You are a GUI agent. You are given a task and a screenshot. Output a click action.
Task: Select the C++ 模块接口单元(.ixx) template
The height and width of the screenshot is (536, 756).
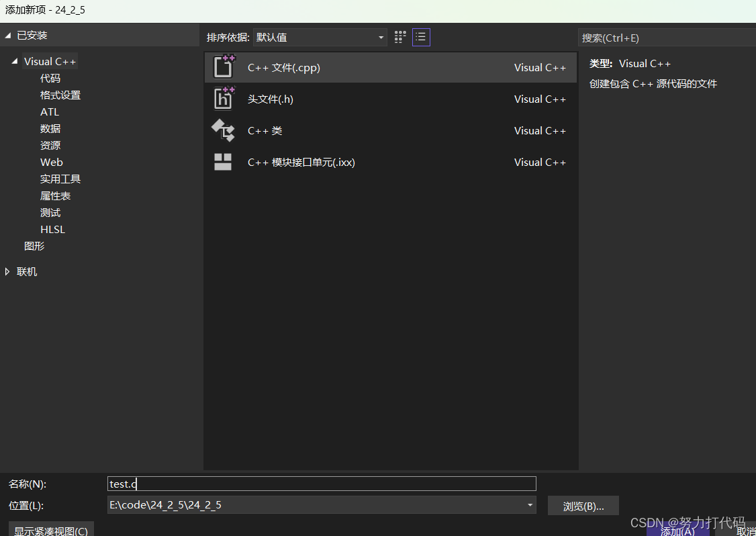(x=301, y=162)
